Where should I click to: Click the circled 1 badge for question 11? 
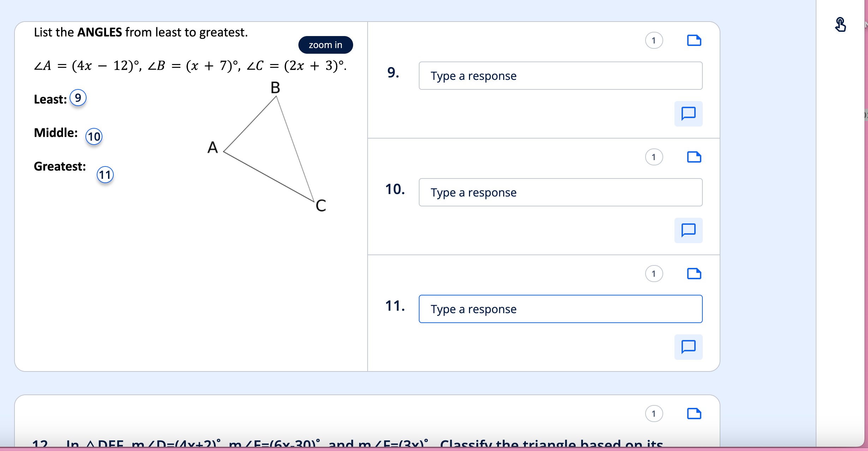click(x=653, y=274)
